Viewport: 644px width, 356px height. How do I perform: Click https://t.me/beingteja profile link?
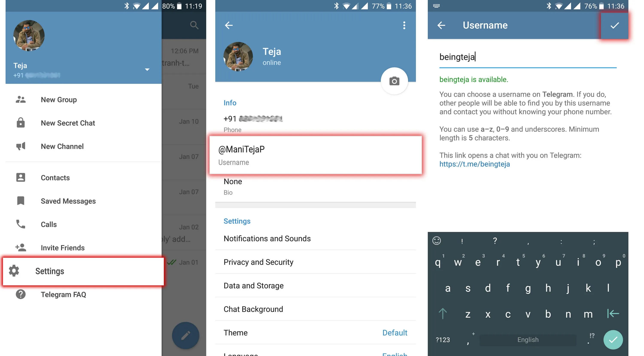474,164
